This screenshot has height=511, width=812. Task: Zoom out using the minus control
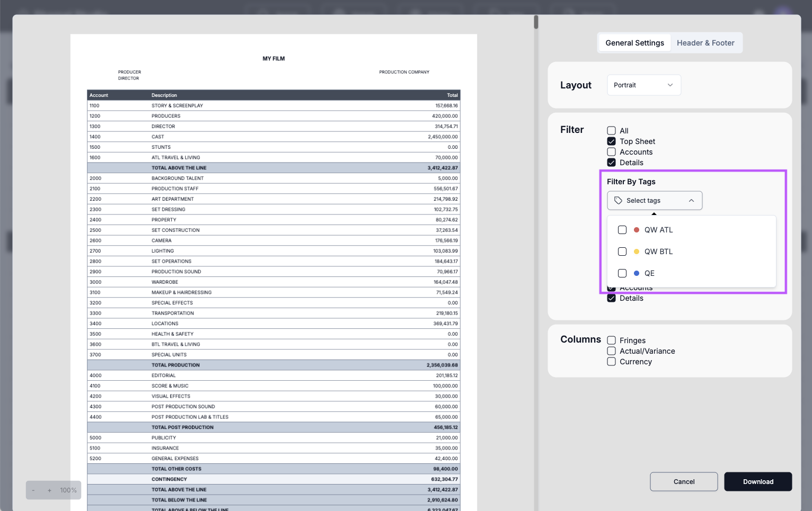(33, 490)
